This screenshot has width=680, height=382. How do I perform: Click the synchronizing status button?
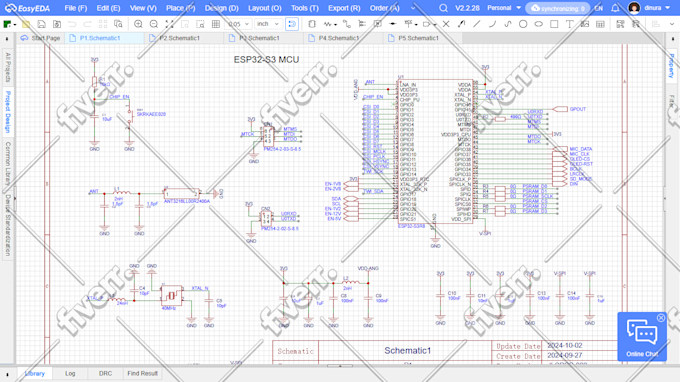coord(557,8)
